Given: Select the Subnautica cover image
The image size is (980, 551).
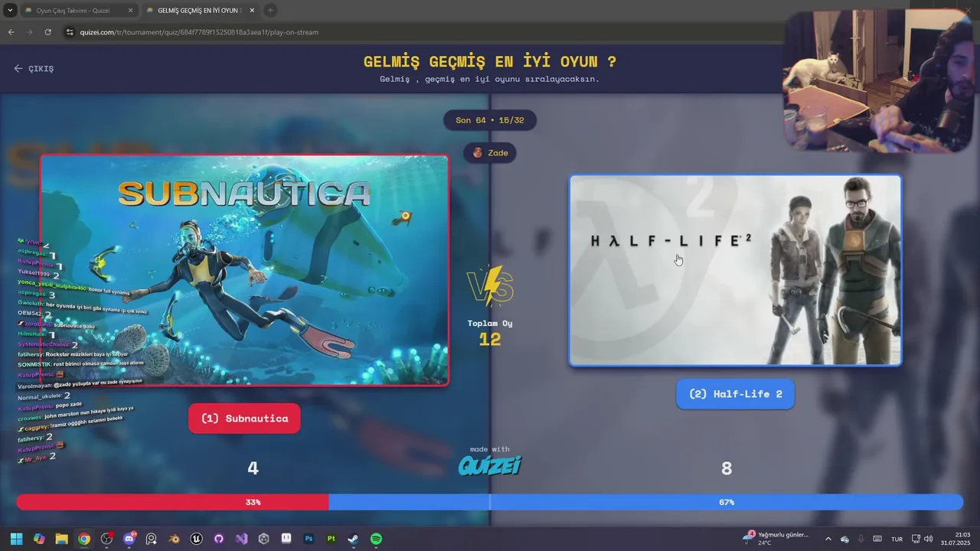Looking at the screenshot, I should click(x=244, y=270).
